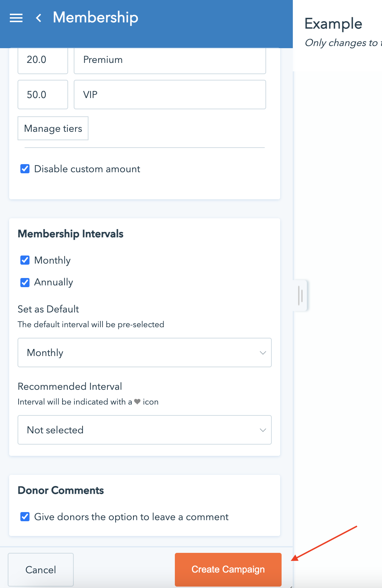Click chevron arrow on Not selected dropdown
The image size is (382, 588).
coord(263,430)
